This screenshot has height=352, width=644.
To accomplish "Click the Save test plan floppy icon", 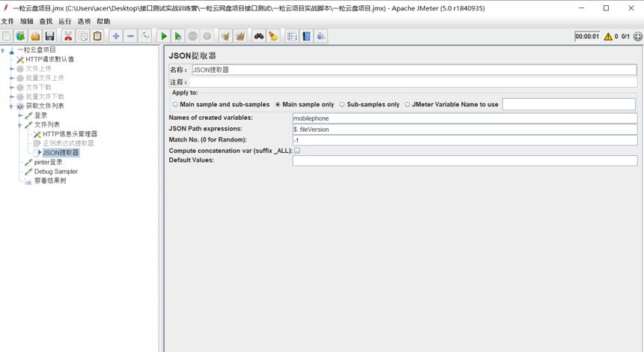I will coord(49,37).
